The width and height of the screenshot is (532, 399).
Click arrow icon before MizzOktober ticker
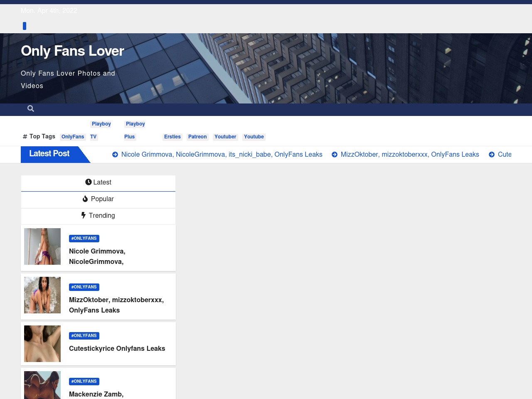coord(335,155)
